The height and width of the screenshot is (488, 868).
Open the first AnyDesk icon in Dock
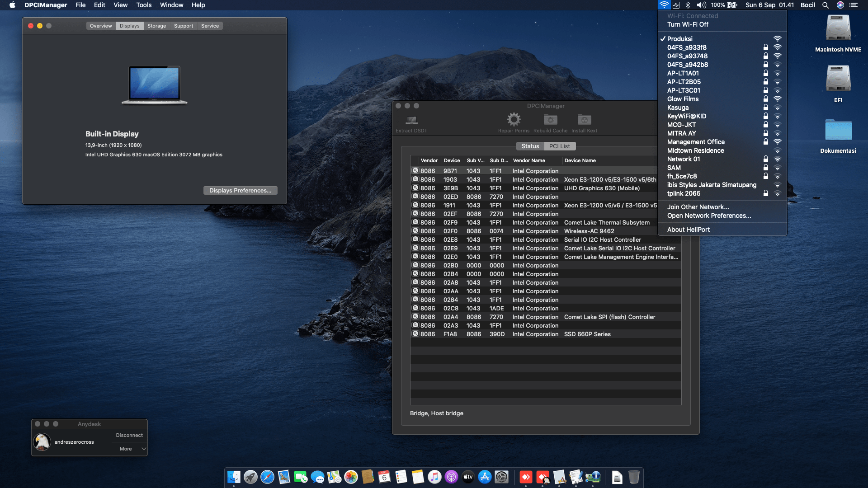(526, 477)
